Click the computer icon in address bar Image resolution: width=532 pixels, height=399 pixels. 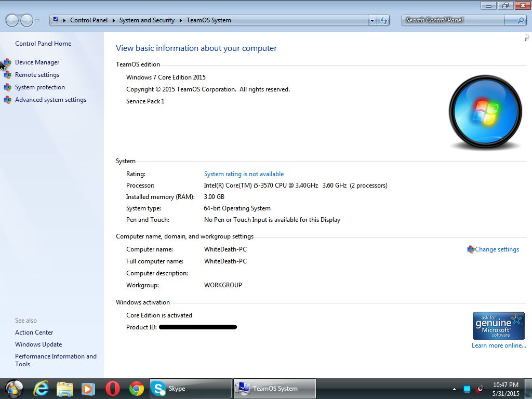55,20
